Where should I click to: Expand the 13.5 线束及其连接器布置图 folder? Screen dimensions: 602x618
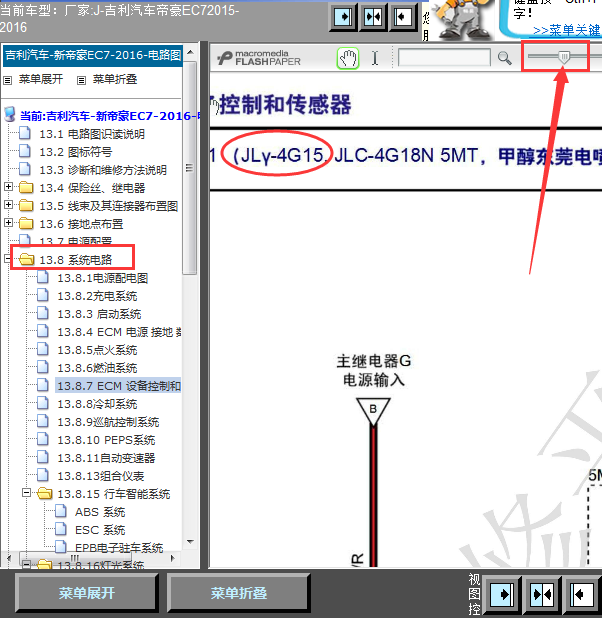coord(8,205)
